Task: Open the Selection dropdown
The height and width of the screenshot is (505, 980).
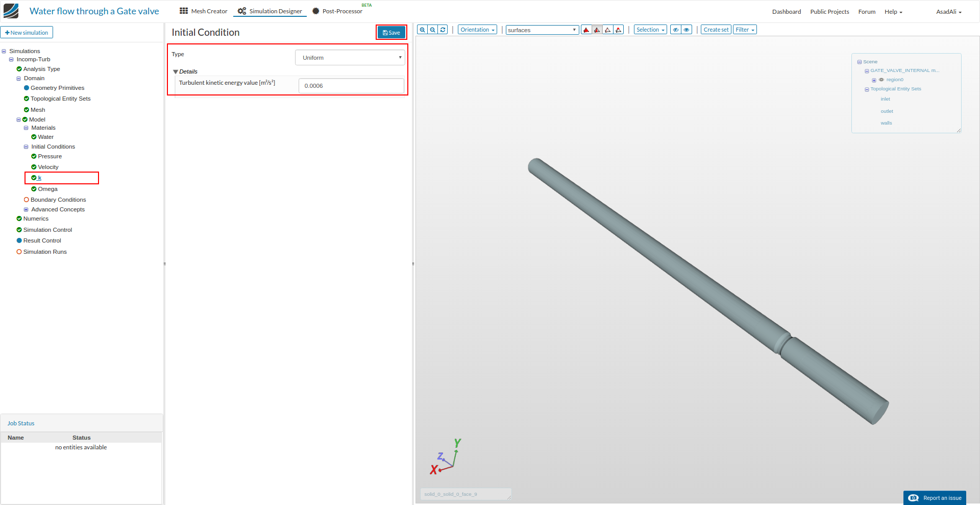Action: pyautogui.click(x=650, y=30)
